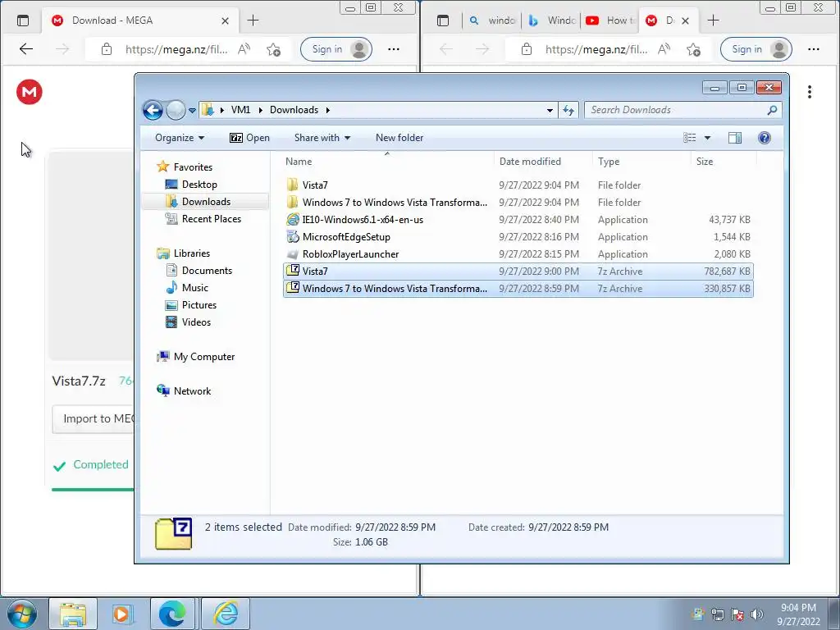Viewport: 840px width, 630px height.
Task: Open the Windows Start button
Action: pyautogui.click(x=21, y=614)
